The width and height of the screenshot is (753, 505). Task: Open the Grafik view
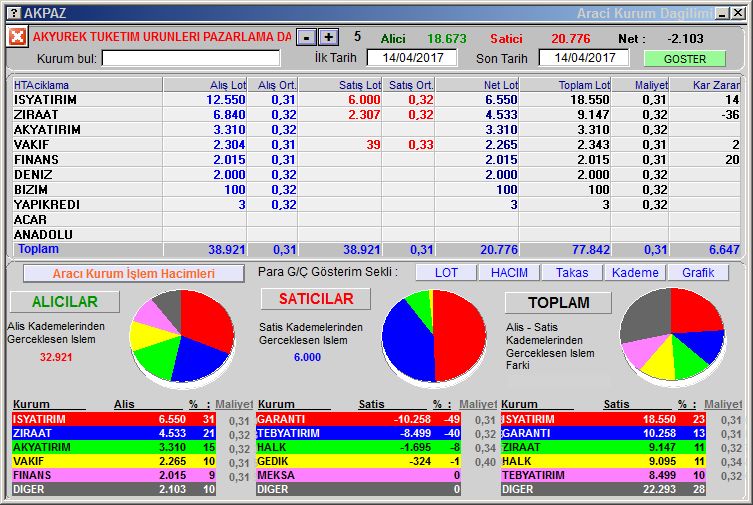[x=698, y=273]
